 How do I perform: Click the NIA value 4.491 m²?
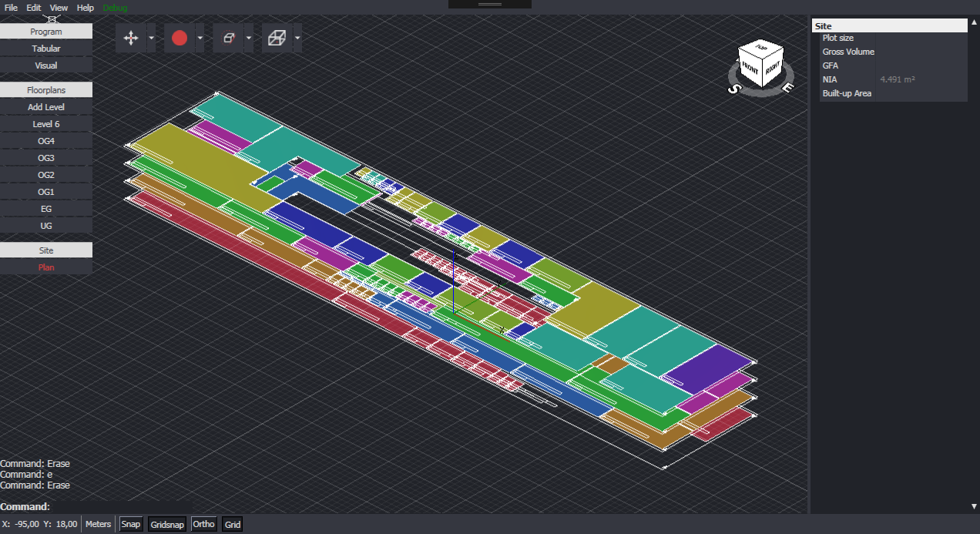click(898, 79)
